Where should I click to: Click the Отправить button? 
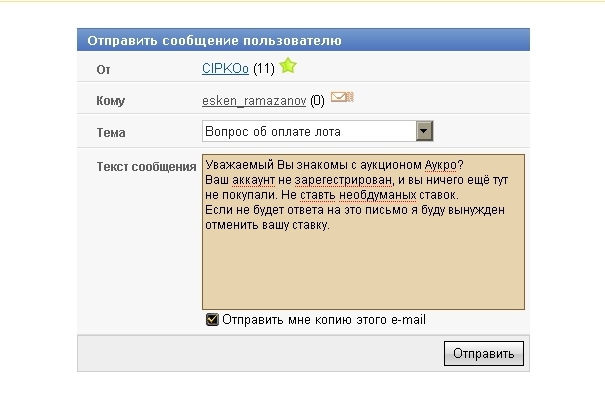click(483, 353)
